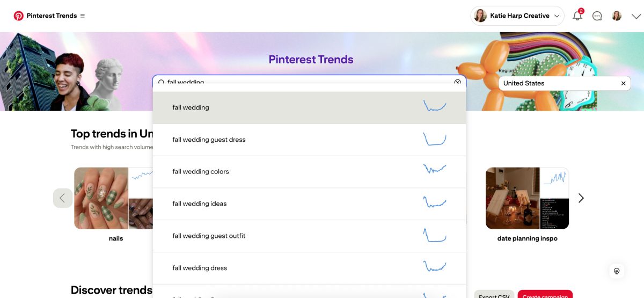Open the lightbulb help icon
This screenshot has width=644, height=298.
617,271
